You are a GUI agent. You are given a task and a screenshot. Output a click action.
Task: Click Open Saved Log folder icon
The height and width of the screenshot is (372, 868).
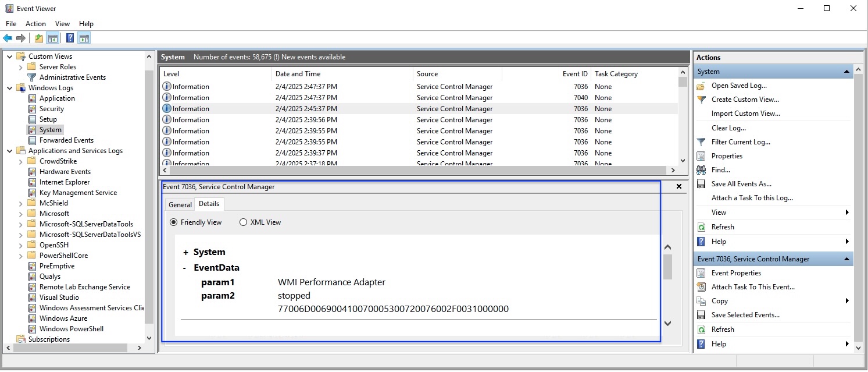pyautogui.click(x=701, y=86)
